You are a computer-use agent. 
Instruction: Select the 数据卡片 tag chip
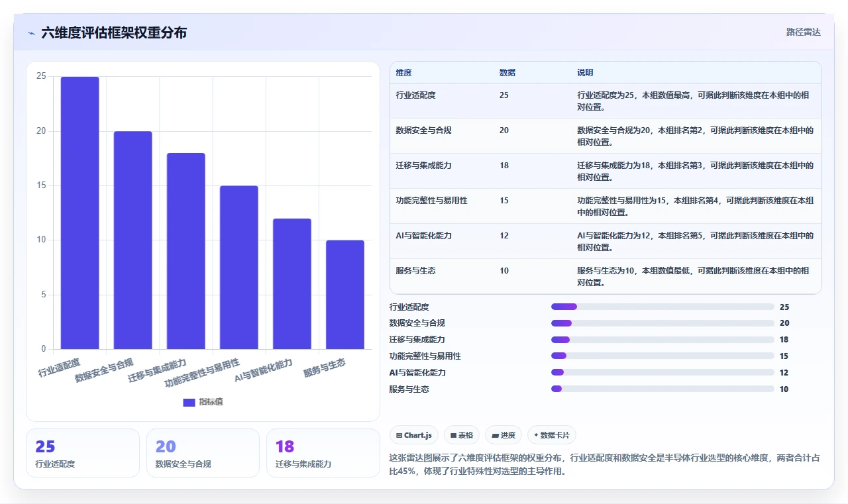[x=552, y=435]
